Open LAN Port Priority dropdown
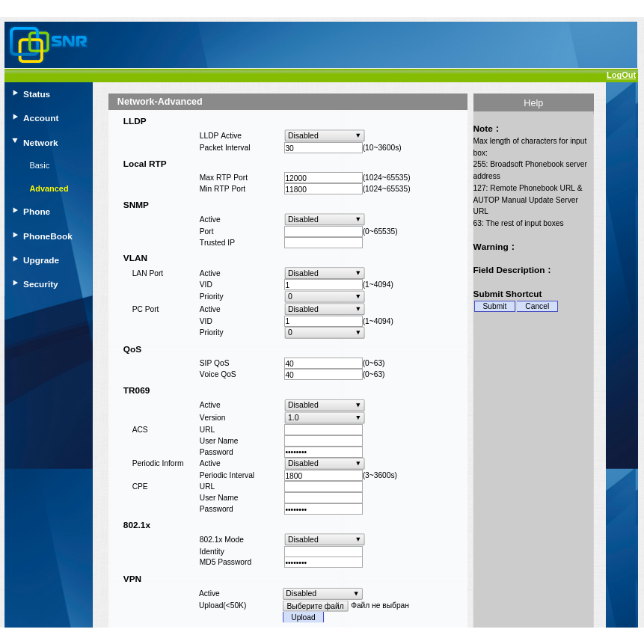644x644 pixels. pos(324,297)
